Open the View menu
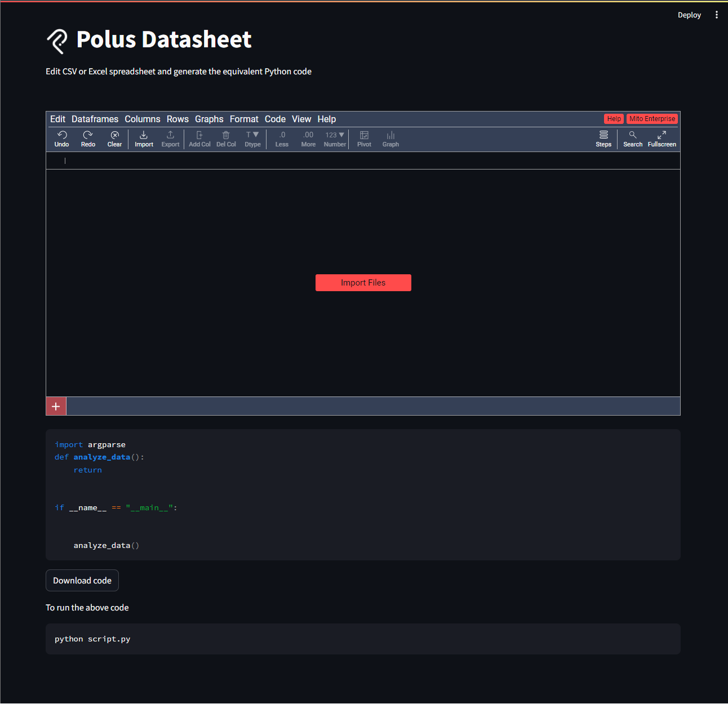The width and height of the screenshot is (728, 704). tap(301, 119)
